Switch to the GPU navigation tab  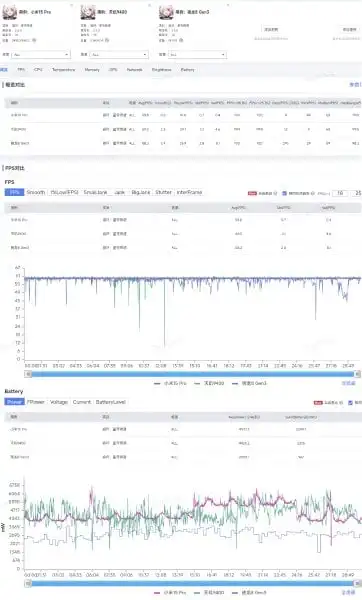(113, 70)
